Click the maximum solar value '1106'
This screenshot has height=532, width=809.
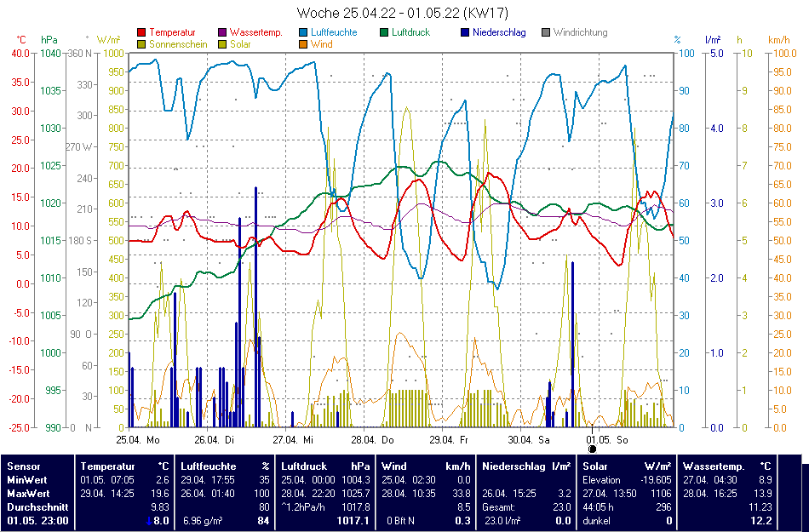point(661,494)
